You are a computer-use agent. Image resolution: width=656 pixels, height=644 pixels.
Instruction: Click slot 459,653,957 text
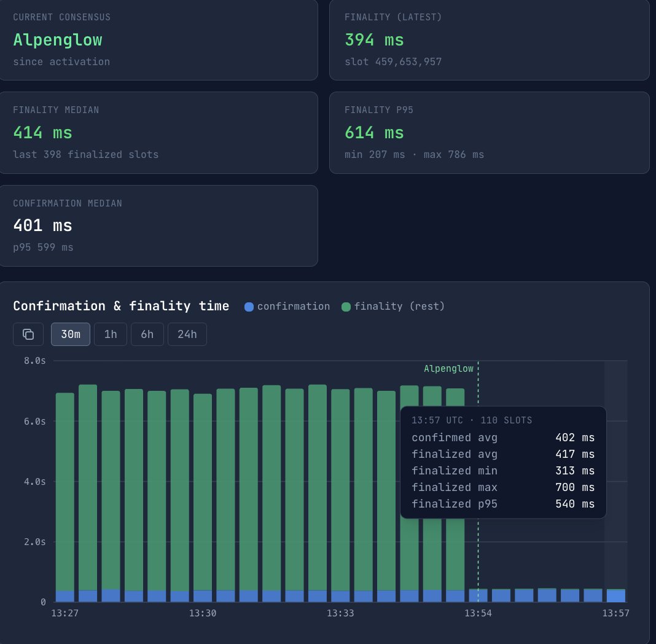click(393, 62)
